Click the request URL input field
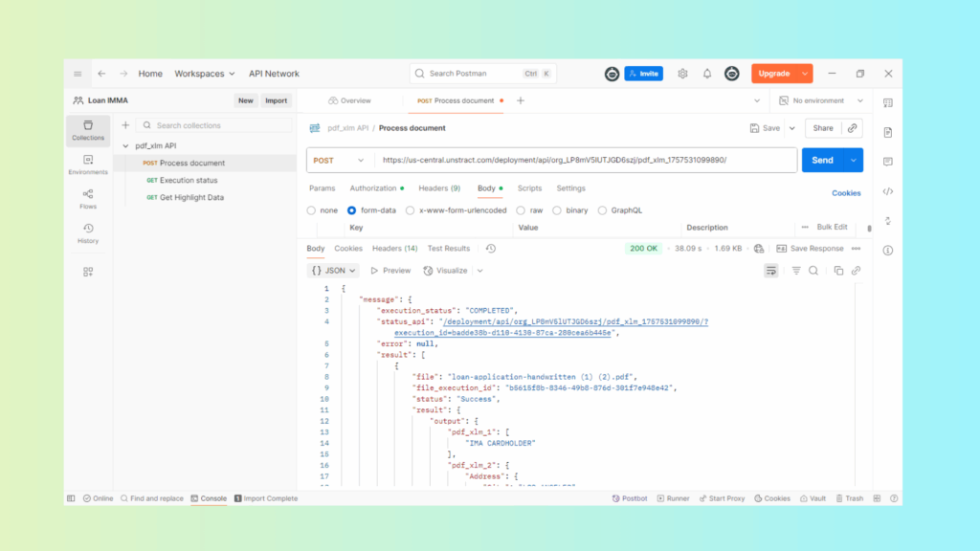 click(x=584, y=161)
